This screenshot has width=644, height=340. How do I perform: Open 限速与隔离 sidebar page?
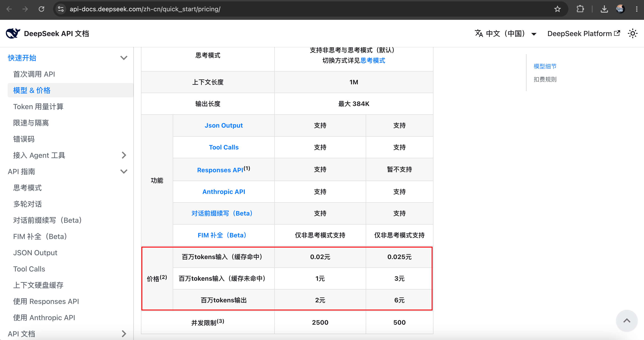(31, 123)
